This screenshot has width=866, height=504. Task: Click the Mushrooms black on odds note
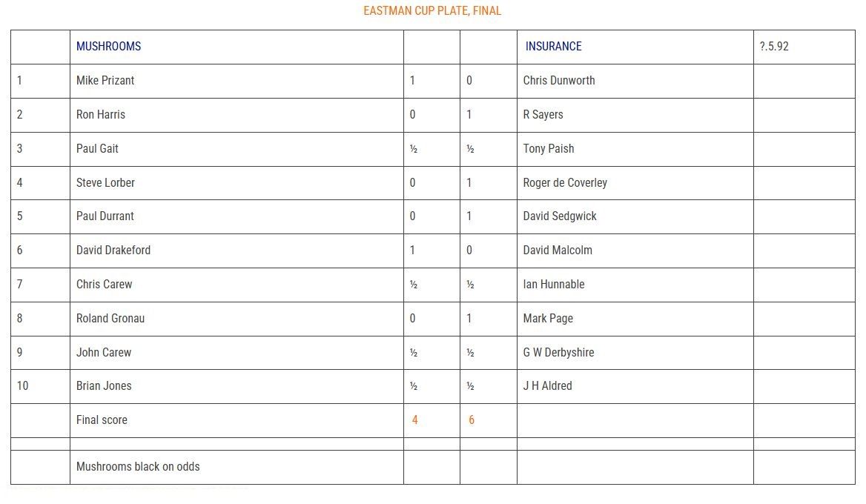coord(138,467)
